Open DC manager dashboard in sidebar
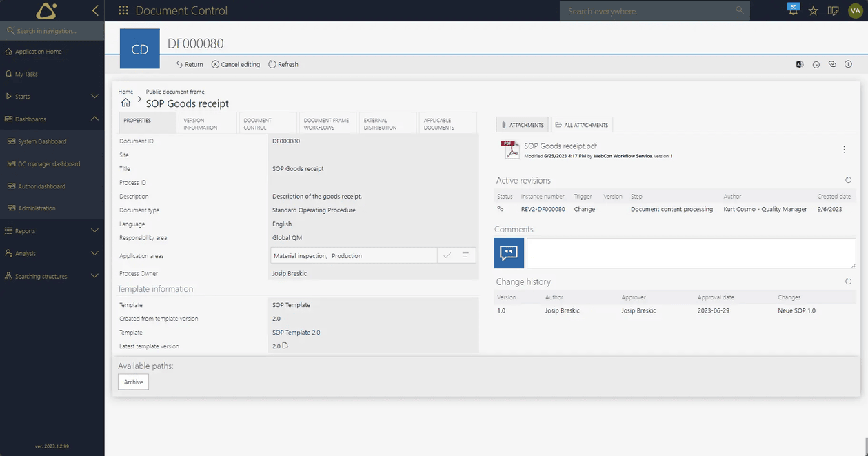Viewport: 868px width, 456px height. tap(48, 164)
